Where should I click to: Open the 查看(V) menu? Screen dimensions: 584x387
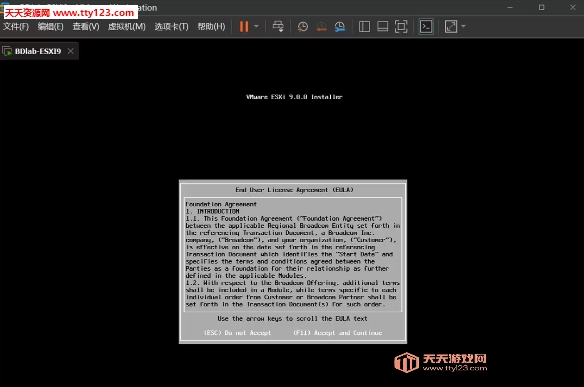coord(86,26)
